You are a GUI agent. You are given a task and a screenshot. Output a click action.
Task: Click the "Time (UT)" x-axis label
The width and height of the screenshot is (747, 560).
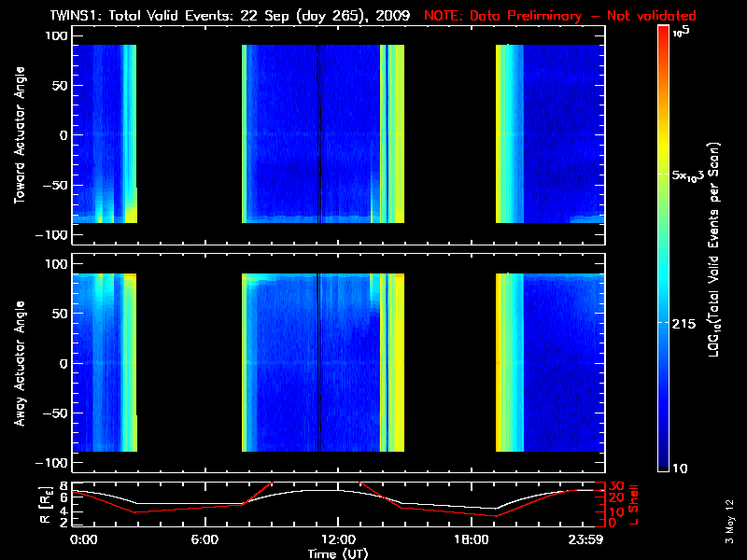pos(337,553)
